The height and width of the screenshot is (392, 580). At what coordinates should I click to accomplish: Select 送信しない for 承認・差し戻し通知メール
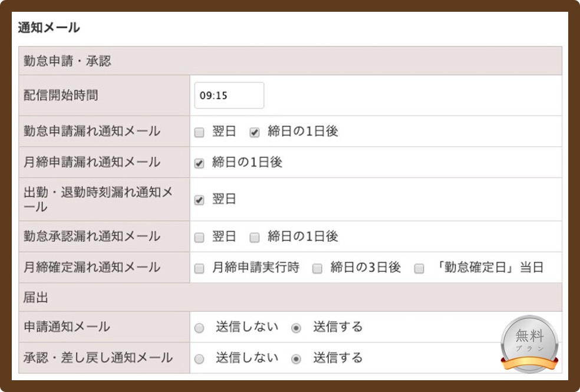tap(199, 359)
